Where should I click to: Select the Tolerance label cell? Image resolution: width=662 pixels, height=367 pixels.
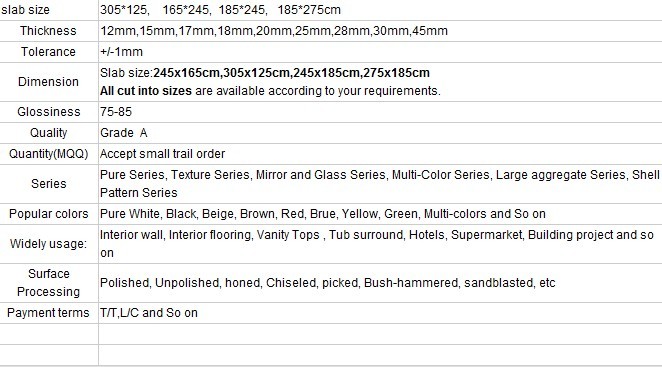(x=48, y=52)
